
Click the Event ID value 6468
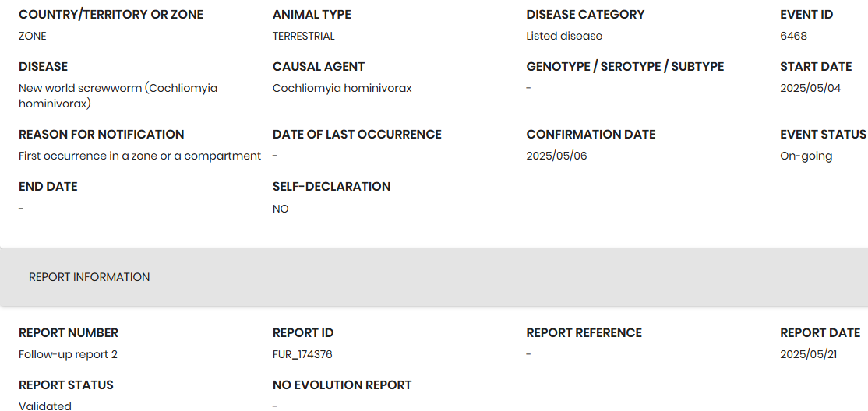793,36
